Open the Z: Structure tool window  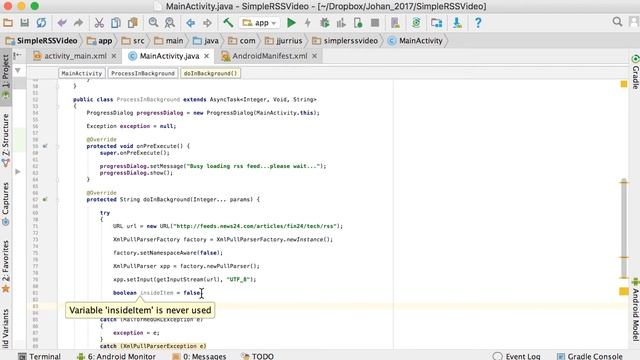pos(6,140)
